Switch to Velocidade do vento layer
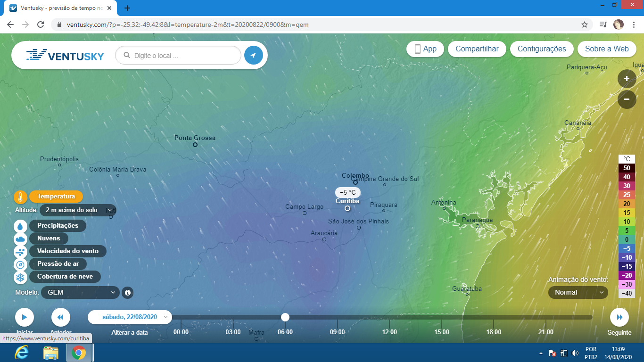The height and width of the screenshot is (362, 644). 68,251
